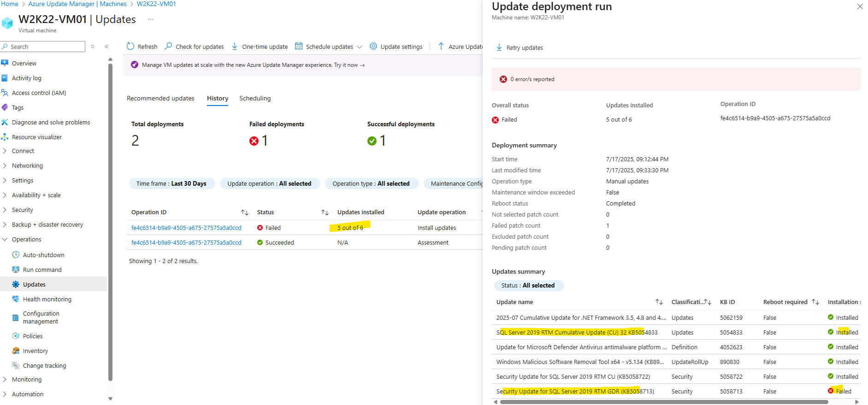Open the failed operation ID link
Viewport: 868px width, 405px height.
click(186, 228)
